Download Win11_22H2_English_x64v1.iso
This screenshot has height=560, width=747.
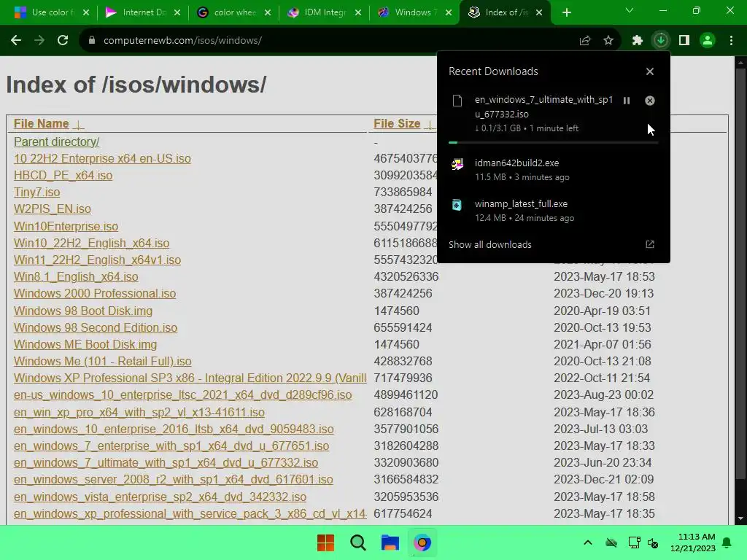pyautogui.click(x=97, y=260)
